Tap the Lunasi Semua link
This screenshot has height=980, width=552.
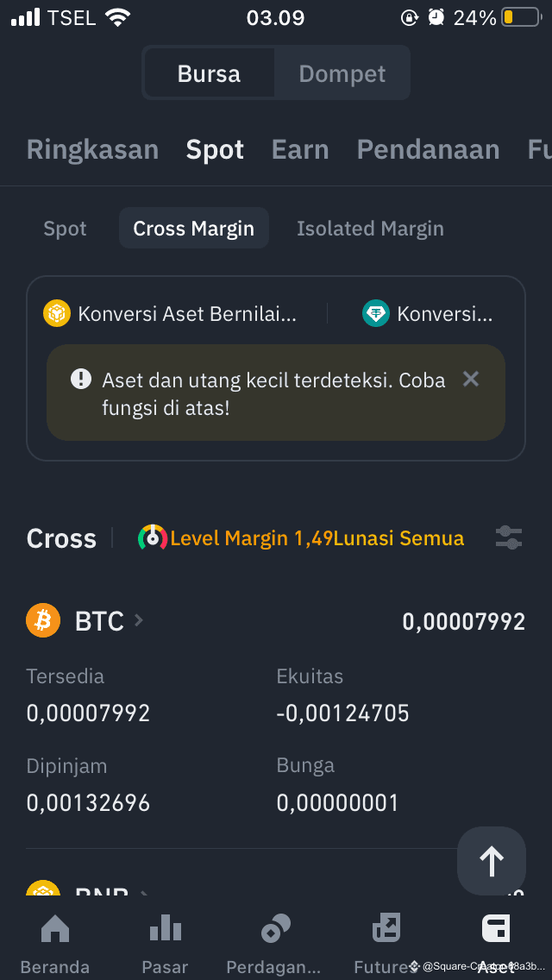[x=398, y=538]
